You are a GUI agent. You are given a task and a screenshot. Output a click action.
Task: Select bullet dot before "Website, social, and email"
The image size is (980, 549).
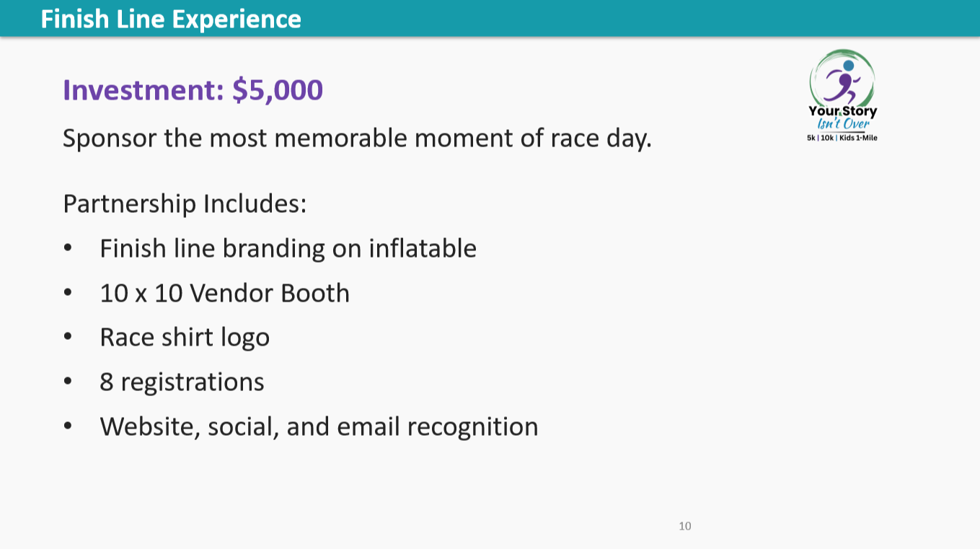(68, 426)
